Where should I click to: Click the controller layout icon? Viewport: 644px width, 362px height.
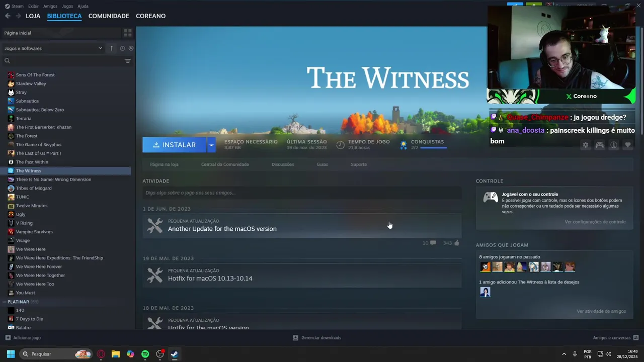pyautogui.click(x=600, y=145)
